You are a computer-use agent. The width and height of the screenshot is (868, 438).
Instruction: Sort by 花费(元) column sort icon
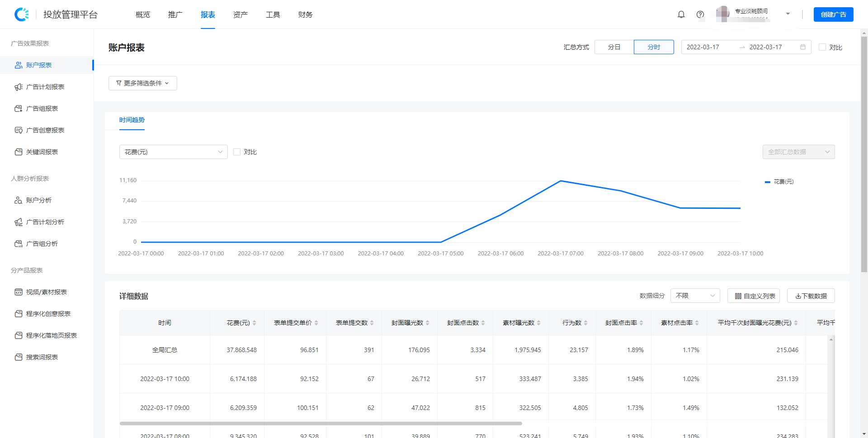pos(255,323)
